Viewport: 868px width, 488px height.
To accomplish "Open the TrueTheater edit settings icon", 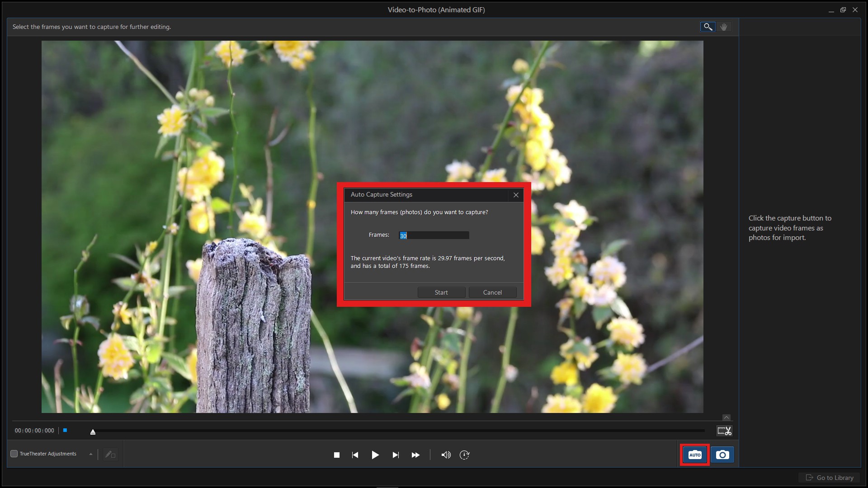I will (x=110, y=455).
